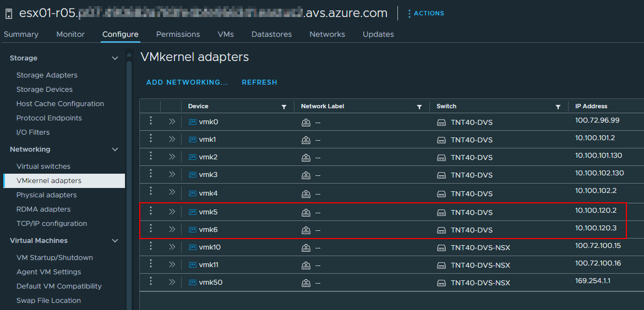
Task: Click the network label icon in vmk1 row
Action: (306, 140)
